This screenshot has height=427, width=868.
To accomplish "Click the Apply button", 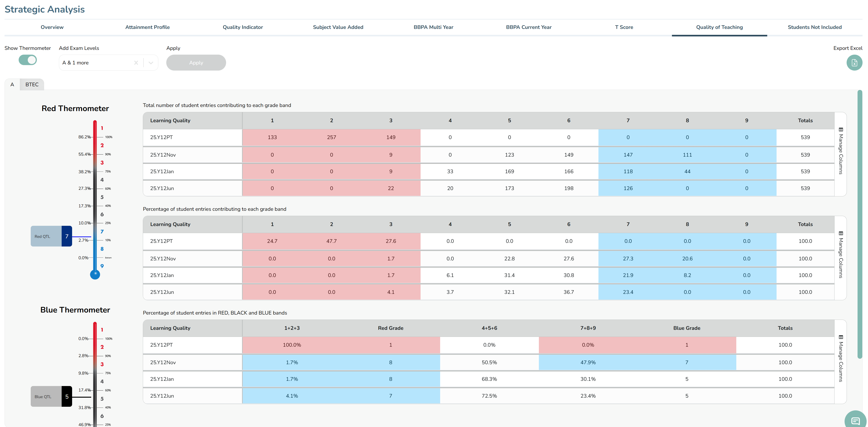I will point(196,63).
